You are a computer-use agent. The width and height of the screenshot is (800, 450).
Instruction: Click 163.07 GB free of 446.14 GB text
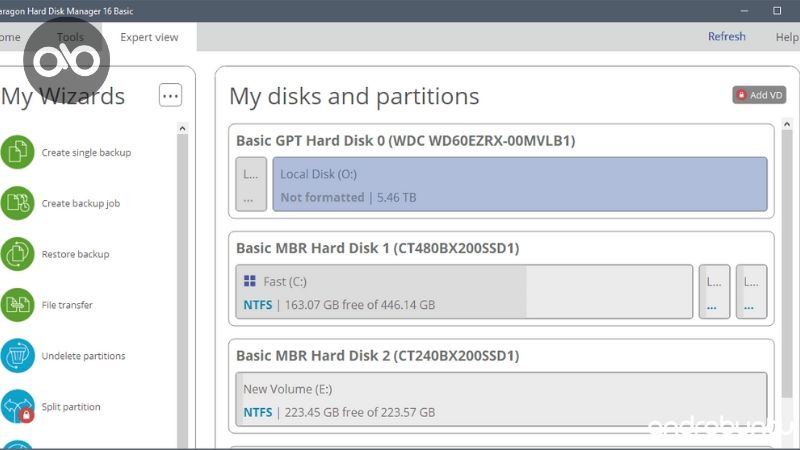coord(360,305)
